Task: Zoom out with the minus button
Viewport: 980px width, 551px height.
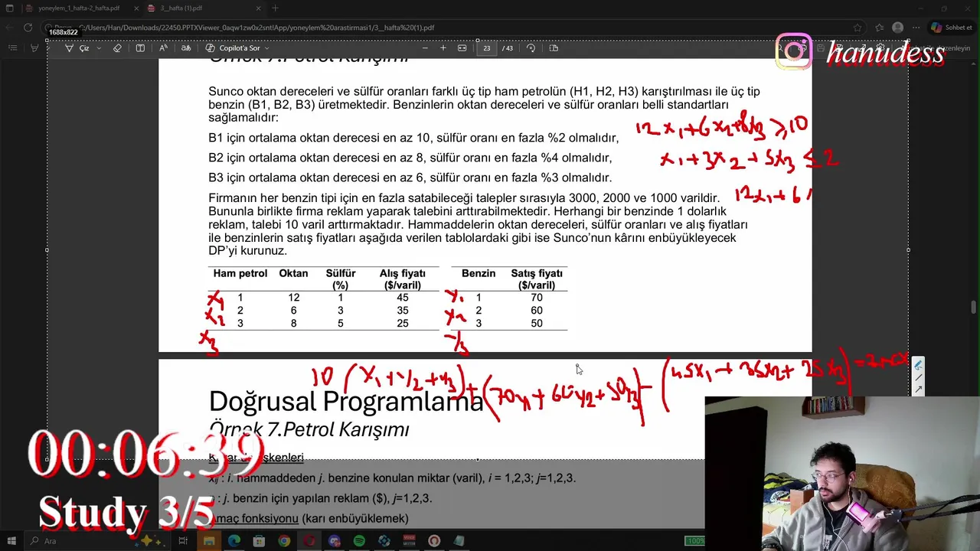Action: pos(425,48)
